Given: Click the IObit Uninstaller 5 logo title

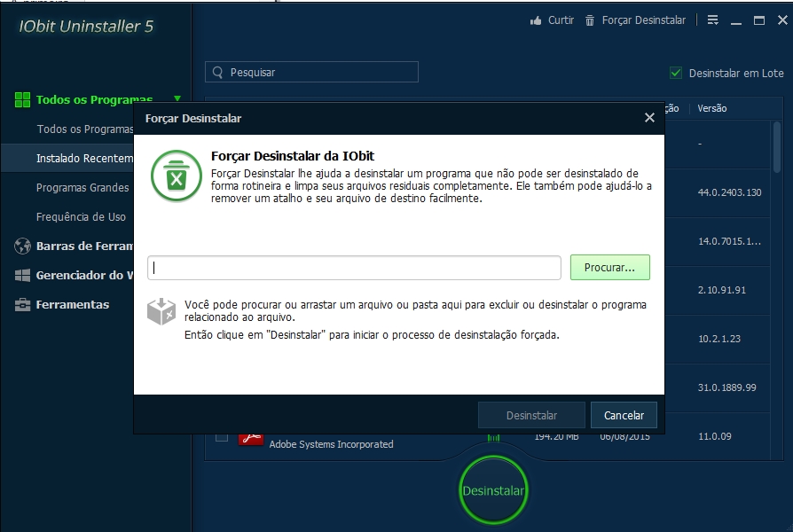Looking at the screenshot, I should pos(86,27).
